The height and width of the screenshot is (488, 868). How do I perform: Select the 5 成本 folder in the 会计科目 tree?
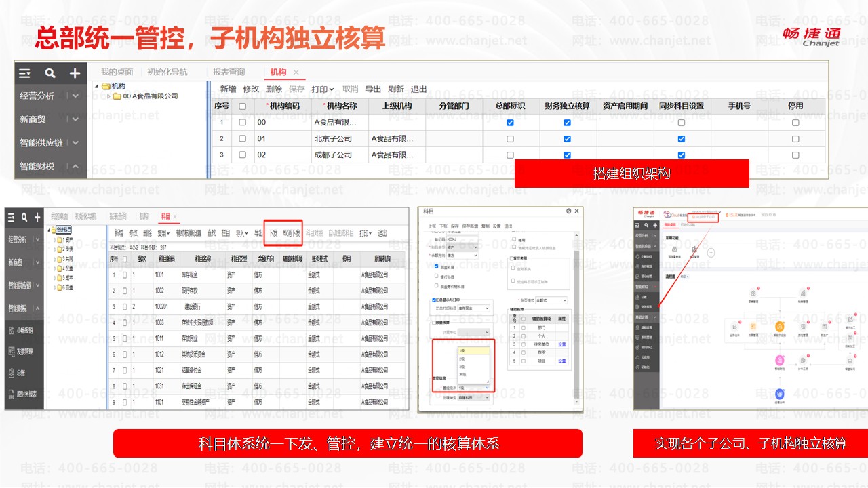[x=66, y=277]
